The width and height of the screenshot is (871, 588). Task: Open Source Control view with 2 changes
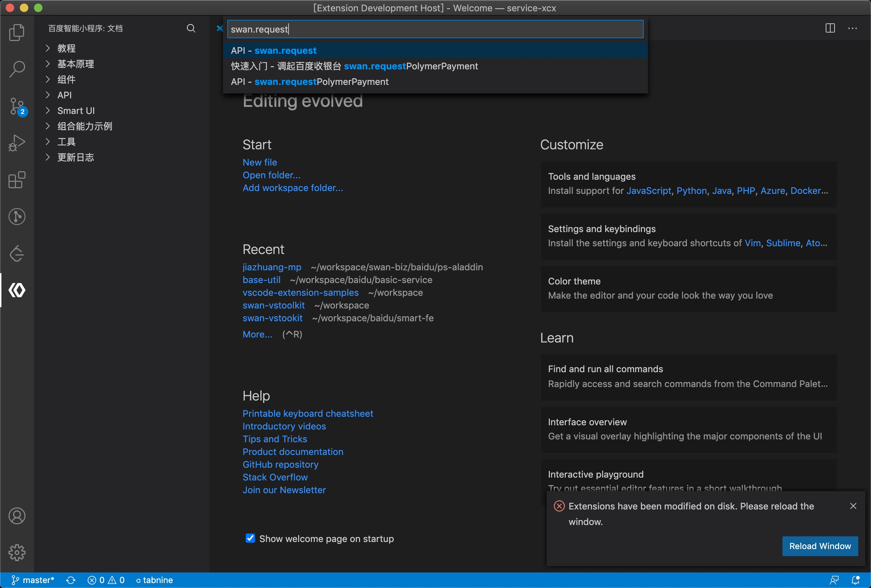point(17,106)
